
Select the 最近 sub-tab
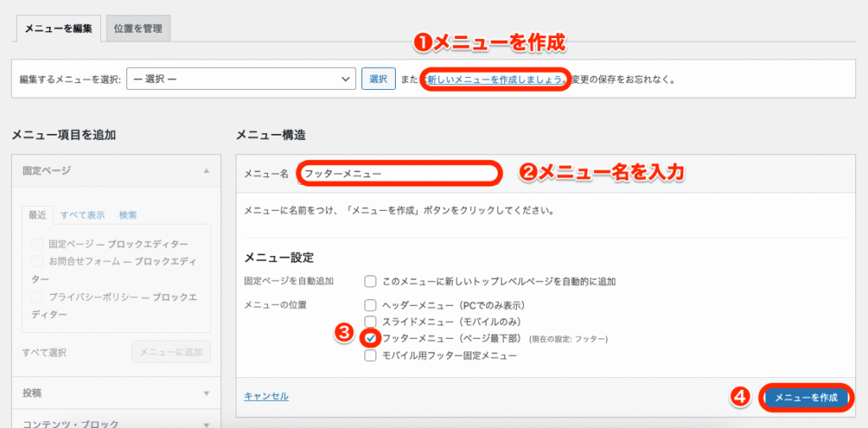click(37, 215)
